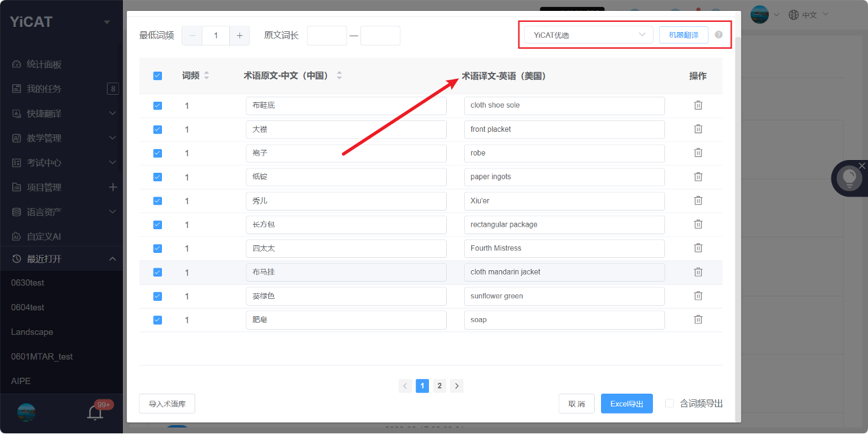Click the cloth mandarin jacket translation field
Screen dimensions: 868x434
pyautogui.click(x=564, y=272)
